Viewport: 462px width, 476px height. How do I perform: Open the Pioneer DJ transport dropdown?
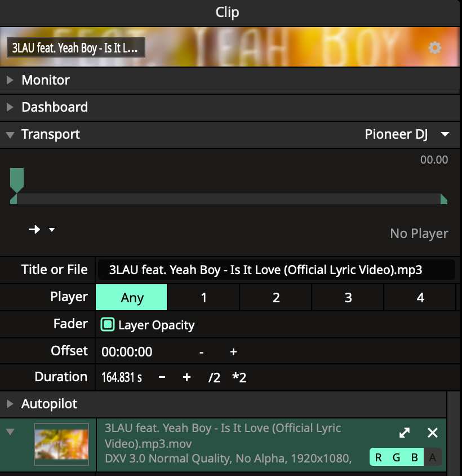[407, 134]
